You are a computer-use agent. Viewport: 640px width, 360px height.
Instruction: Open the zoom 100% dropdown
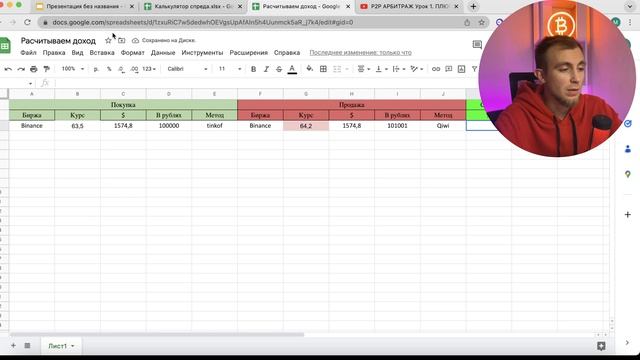pyautogui.click(x=72, y=69)
